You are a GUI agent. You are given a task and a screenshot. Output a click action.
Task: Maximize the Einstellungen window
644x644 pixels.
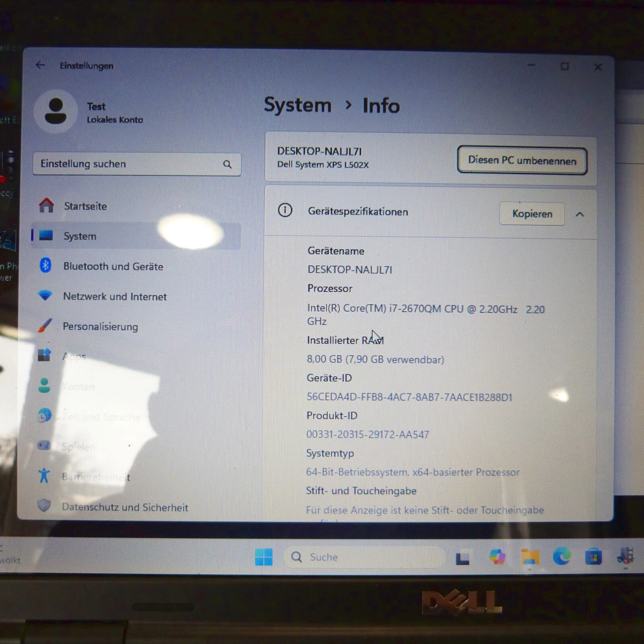[x=565, y=66]
